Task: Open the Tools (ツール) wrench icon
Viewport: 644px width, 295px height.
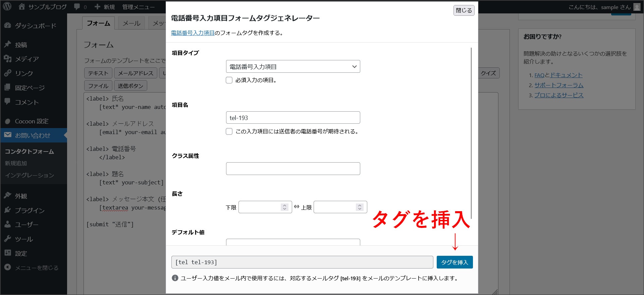Action: click(8, 239)
